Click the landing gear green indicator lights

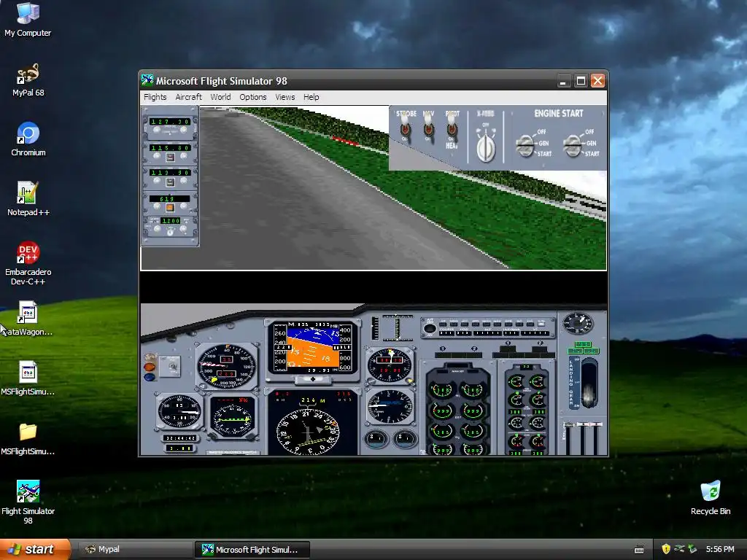pos(583,348)
